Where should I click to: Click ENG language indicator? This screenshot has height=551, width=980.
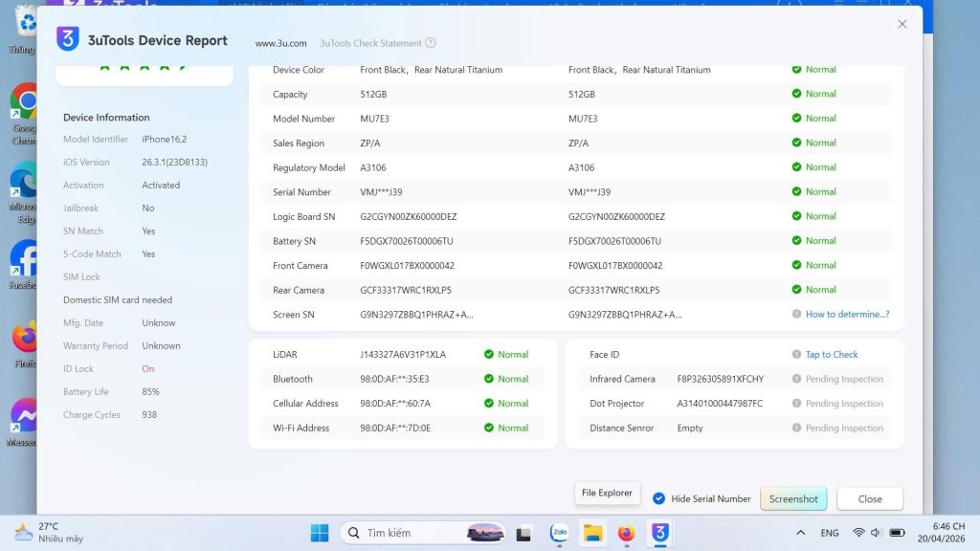pos(830,533)
